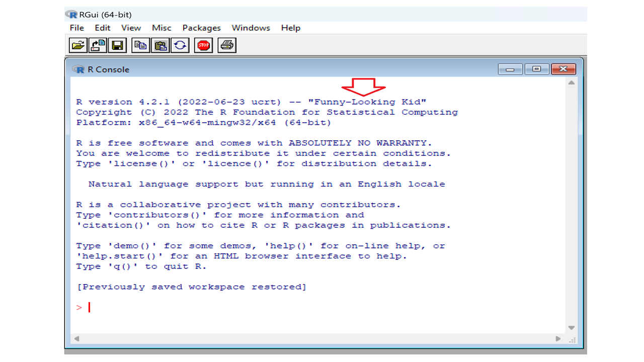Click the "Platform: x86_64-w64-mingw32/x64" line

[204, 123]
